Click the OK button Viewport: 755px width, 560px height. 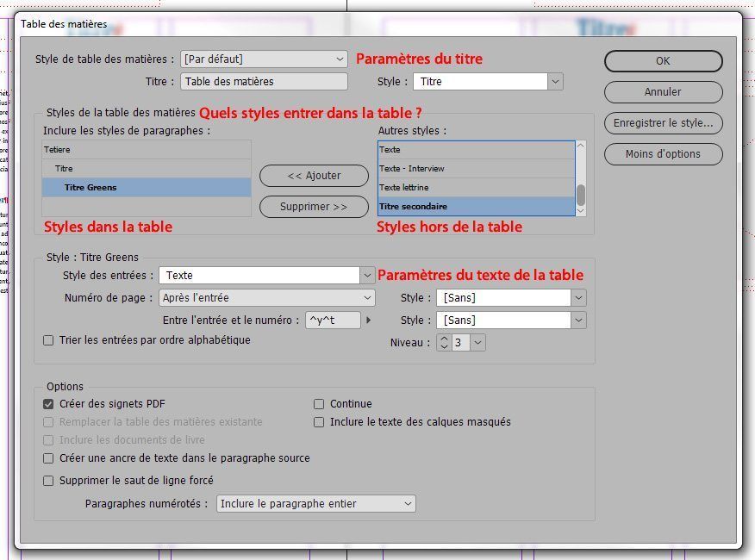click(663, 61)
